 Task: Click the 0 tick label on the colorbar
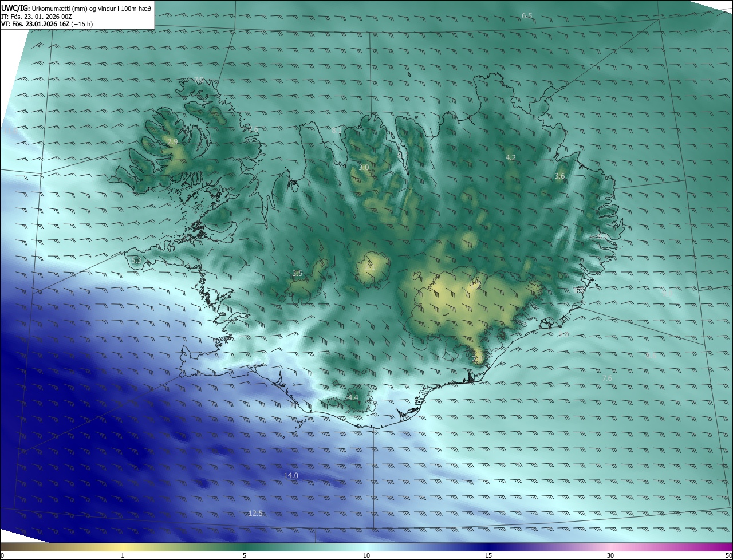(2, 555)
